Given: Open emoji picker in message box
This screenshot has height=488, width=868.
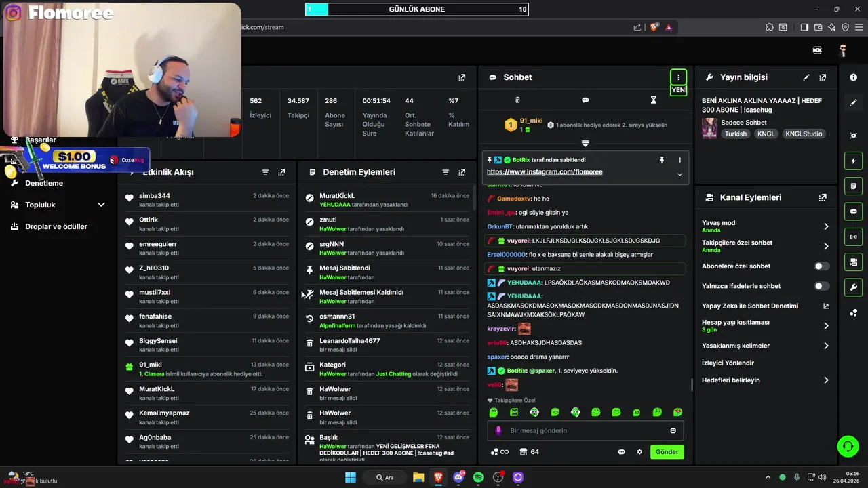Looking at the screenshot, I should (x=673, y=430).
